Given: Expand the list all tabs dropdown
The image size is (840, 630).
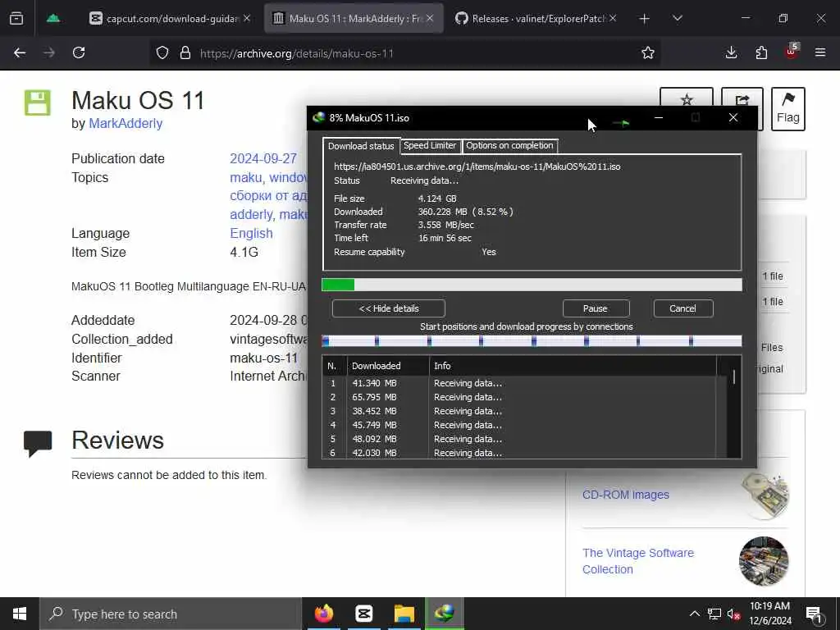Looking at the screenshot, I should (x=677, y=19).
